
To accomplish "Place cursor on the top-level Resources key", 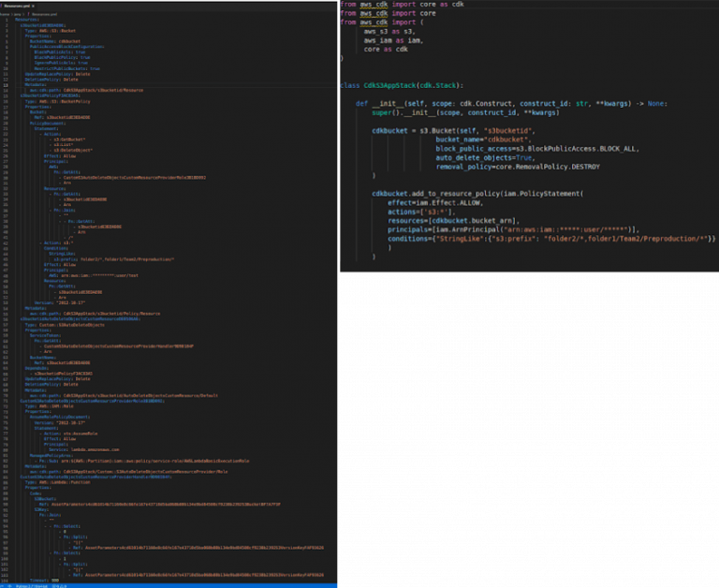I will pos(27,19).
